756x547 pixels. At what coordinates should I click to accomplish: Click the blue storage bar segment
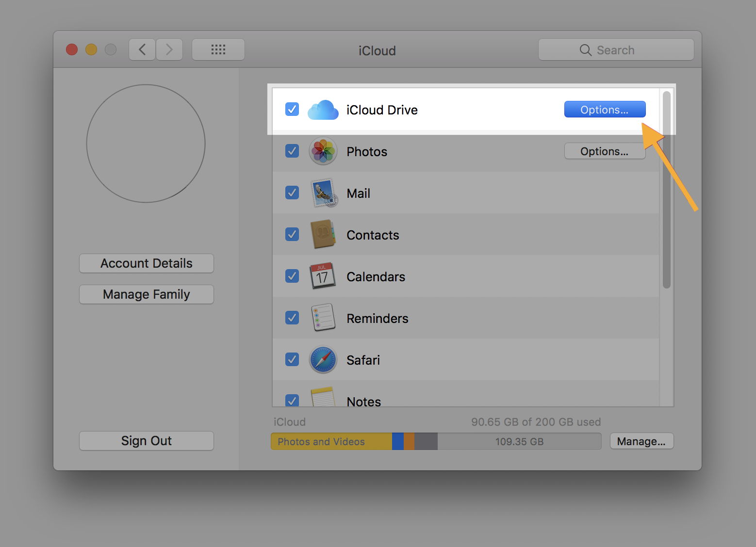coord(398,441)
